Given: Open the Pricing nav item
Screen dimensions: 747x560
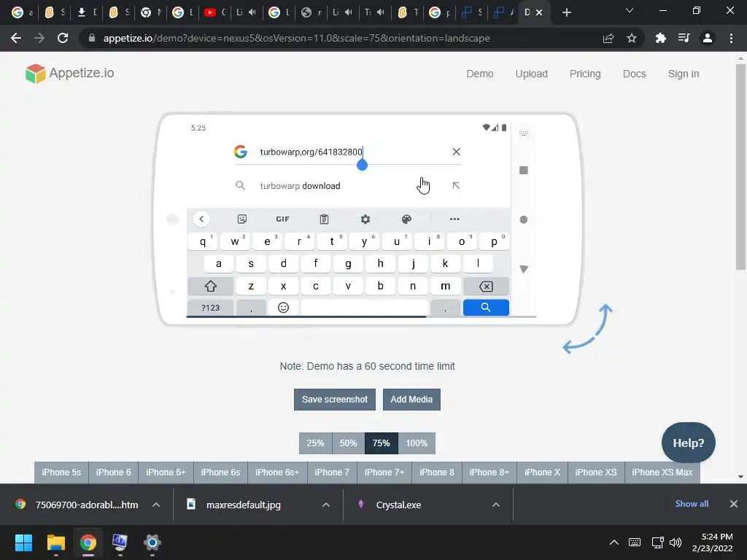Looking at the screenshot, I should click(x=585, y=74).
